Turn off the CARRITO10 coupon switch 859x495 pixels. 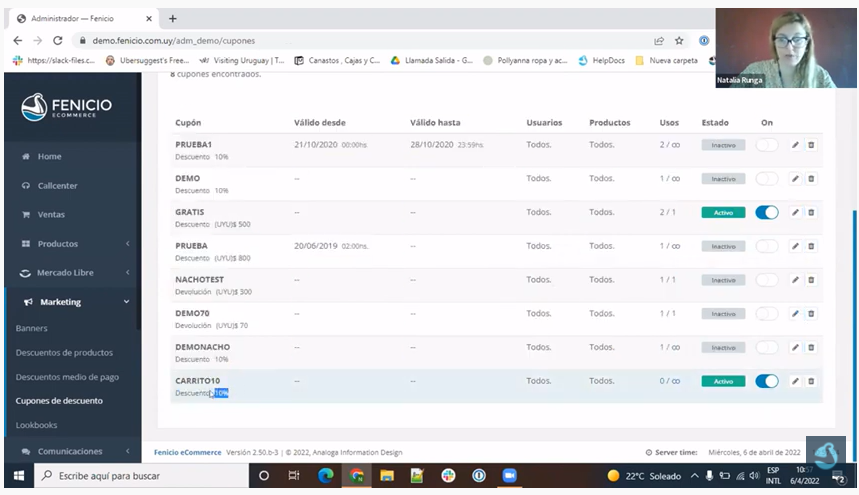(x=766, y=381)
